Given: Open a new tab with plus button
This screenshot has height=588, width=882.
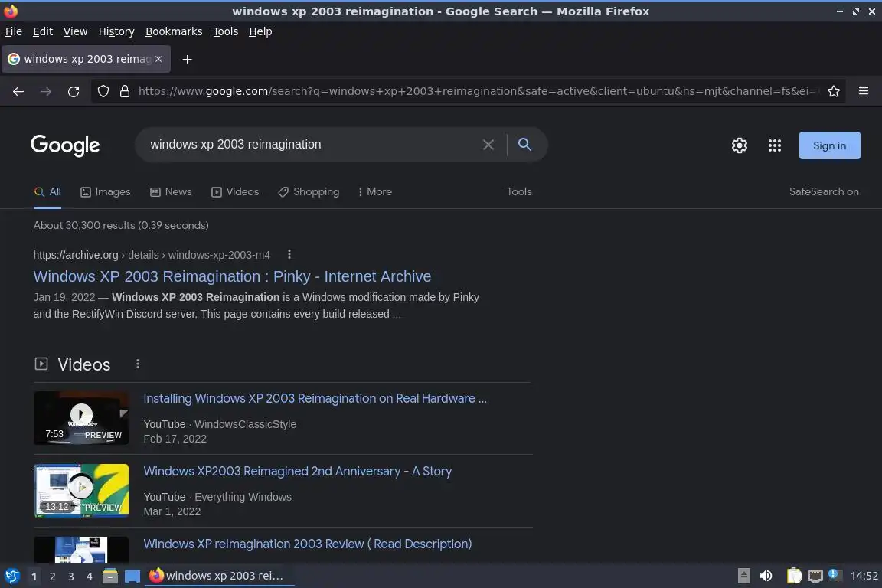Looking at the screenshot, I should (x=188, y=59).
